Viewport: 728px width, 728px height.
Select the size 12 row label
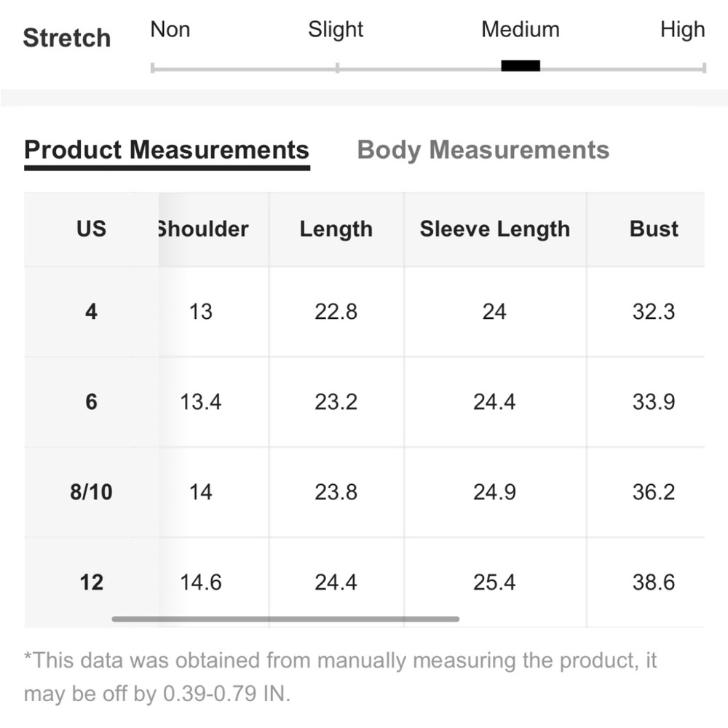pyautogui.click(x=91, y=582)
